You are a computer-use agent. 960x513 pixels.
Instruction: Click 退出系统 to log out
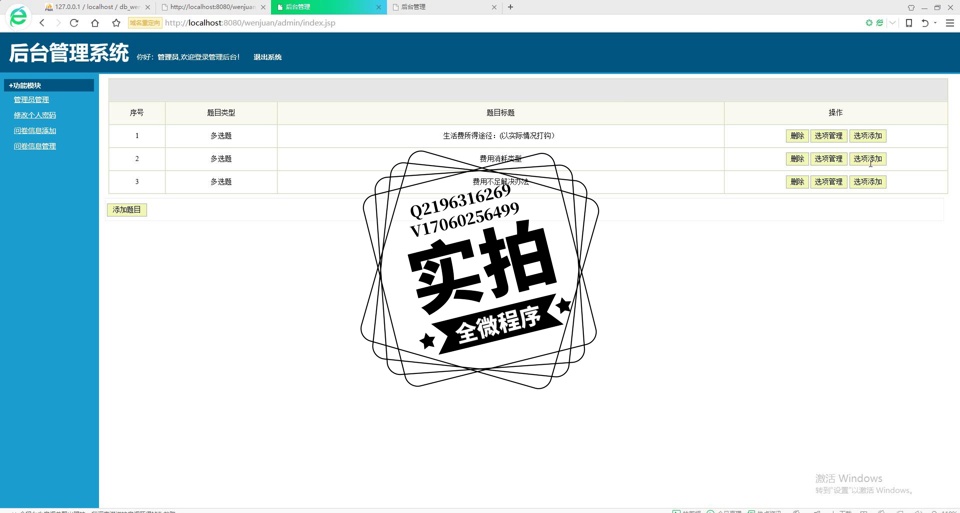267,57
